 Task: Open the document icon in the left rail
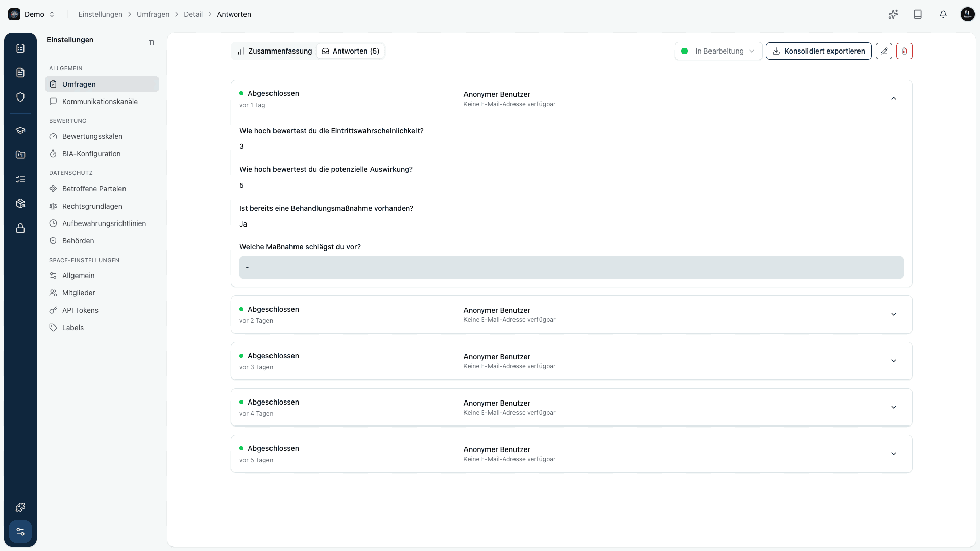pyautogui.click(x=20, y=72)
